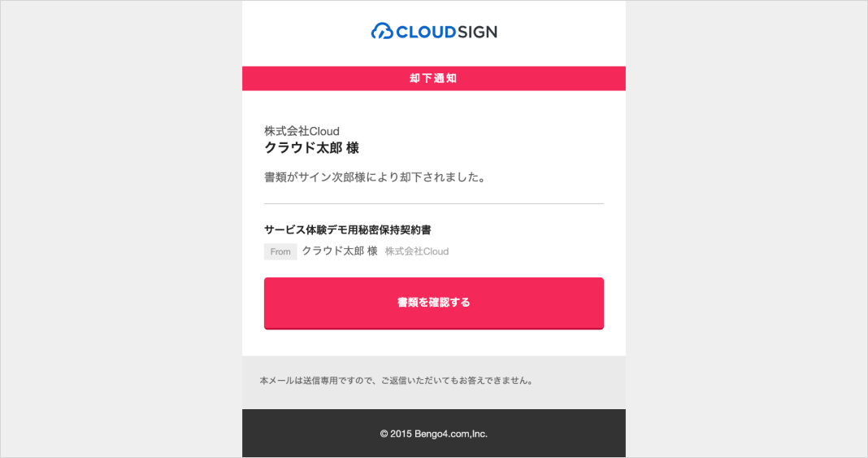This screenshot has height=458, width=868.
Task: Click the rejection message 書類がサイン次郎様により却下されました
Action: 375,177
